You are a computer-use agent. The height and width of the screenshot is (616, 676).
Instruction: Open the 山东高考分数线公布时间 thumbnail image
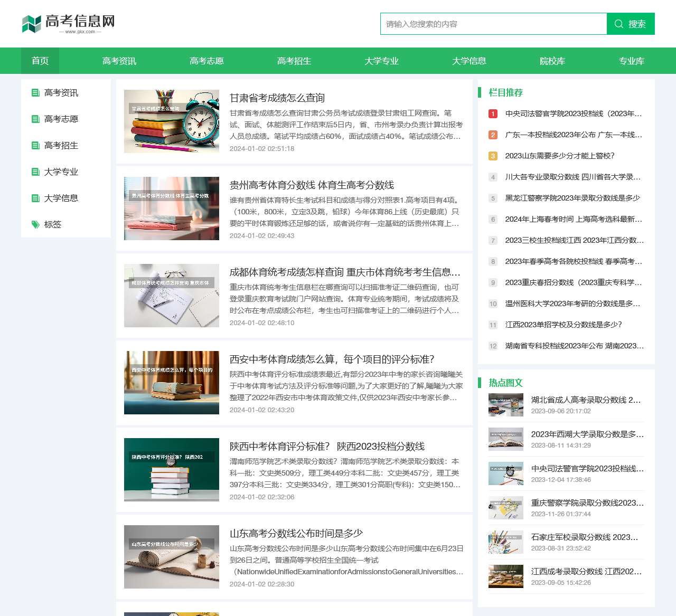(172, 557)
